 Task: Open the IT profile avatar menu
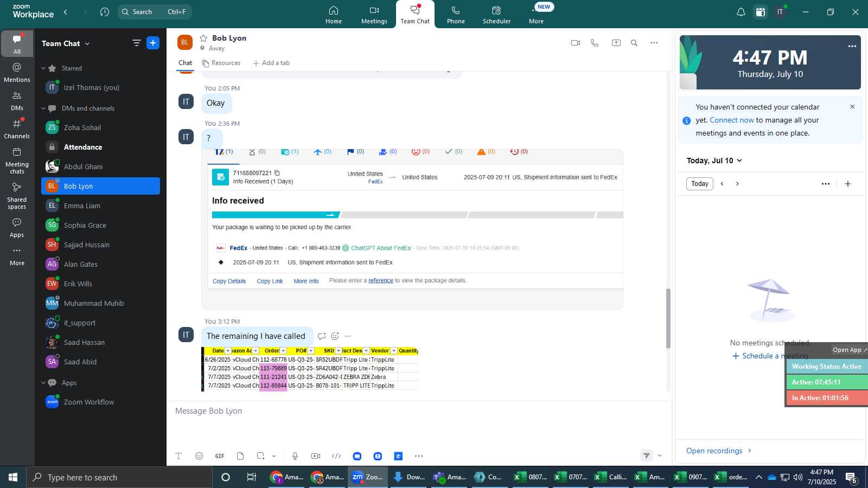coord(780,12)
